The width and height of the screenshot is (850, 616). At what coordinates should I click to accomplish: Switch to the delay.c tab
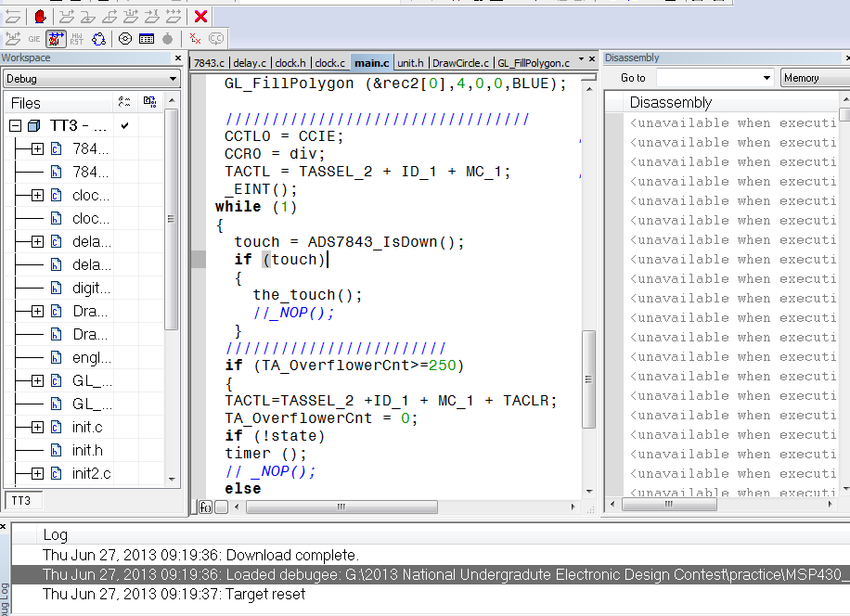pyautogui.click(x=250, y=63)
